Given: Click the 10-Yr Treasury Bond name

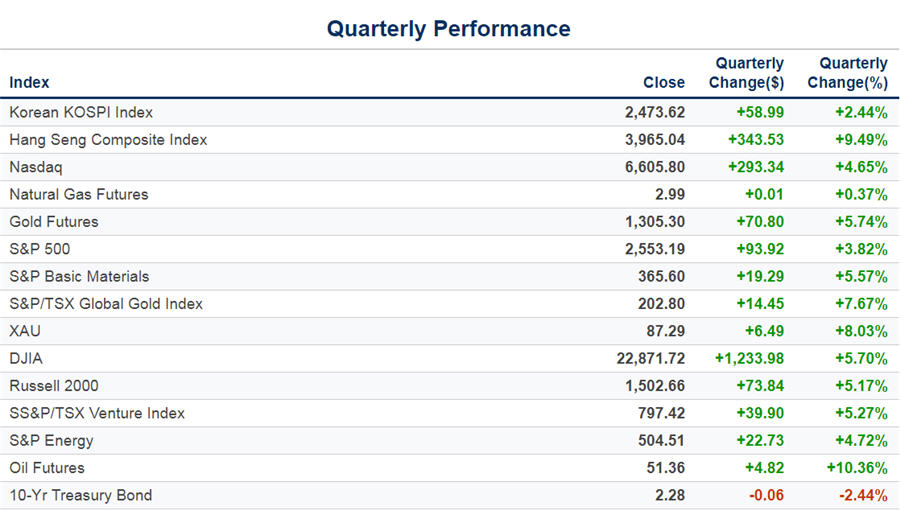Looking at the screenshot, I should [81, 495].
